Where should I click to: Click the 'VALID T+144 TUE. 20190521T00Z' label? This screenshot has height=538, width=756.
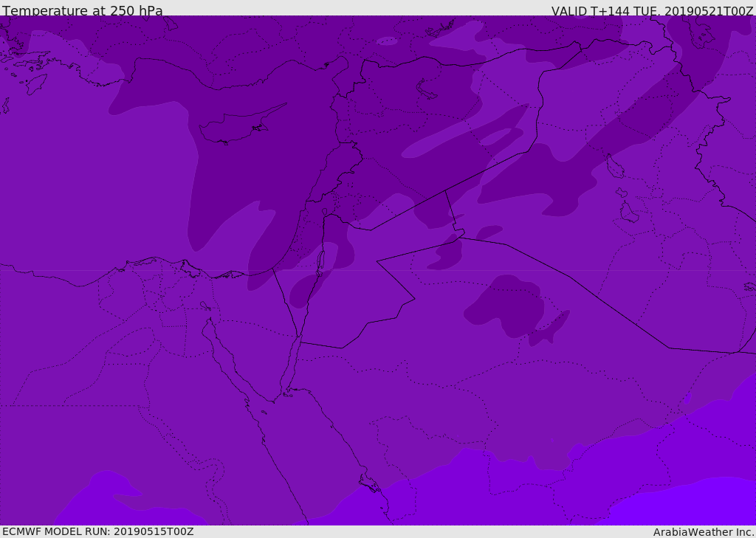(x=653, y=11)
